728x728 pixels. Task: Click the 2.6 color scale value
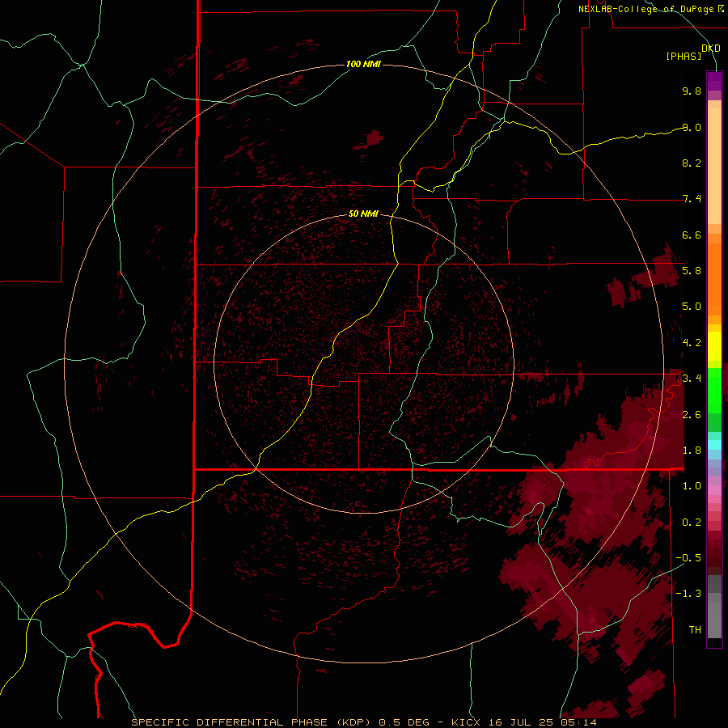(692, 415)
